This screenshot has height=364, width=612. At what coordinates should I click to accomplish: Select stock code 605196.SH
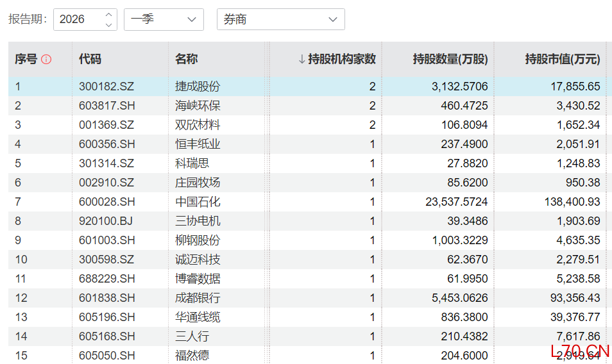(x=107, y=317)
